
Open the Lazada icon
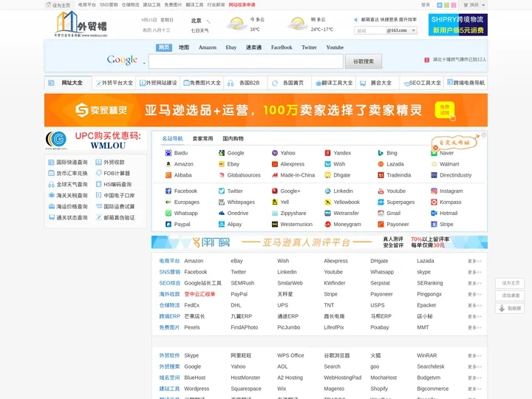tap(381, 164)
